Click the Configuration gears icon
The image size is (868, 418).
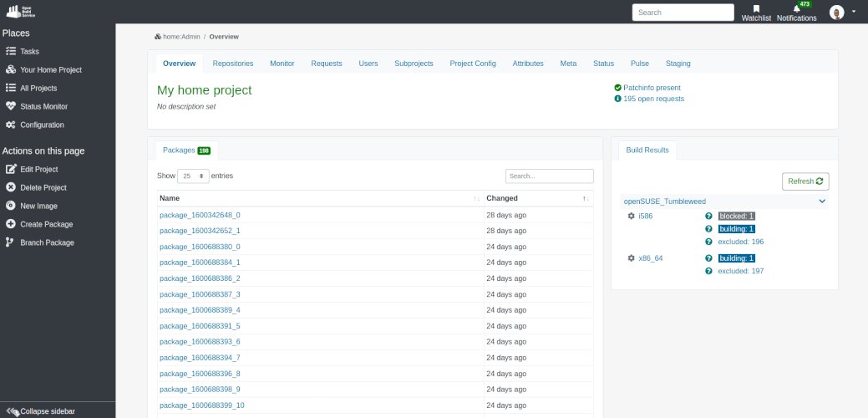[x=11, y=125]
